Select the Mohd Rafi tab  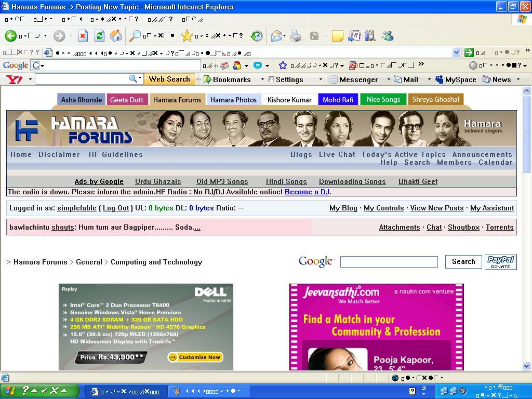pyautogui.click(x=338, y=100)
